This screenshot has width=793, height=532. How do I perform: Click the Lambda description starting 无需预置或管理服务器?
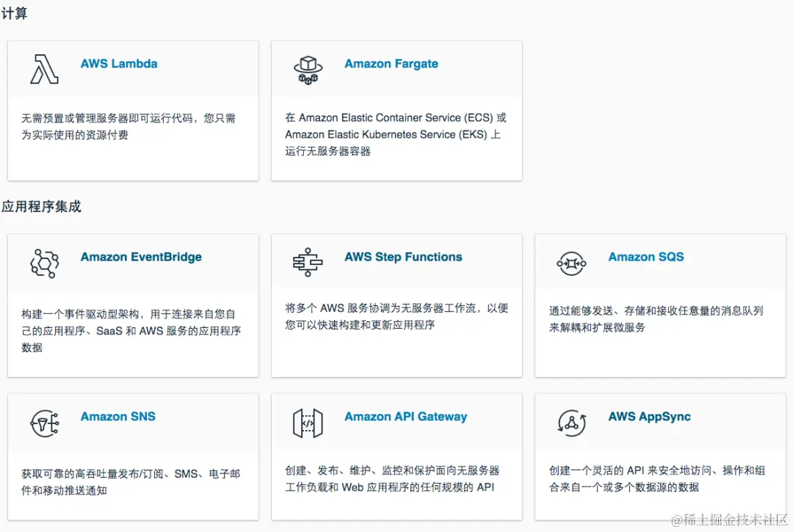[x=128, y=126]
